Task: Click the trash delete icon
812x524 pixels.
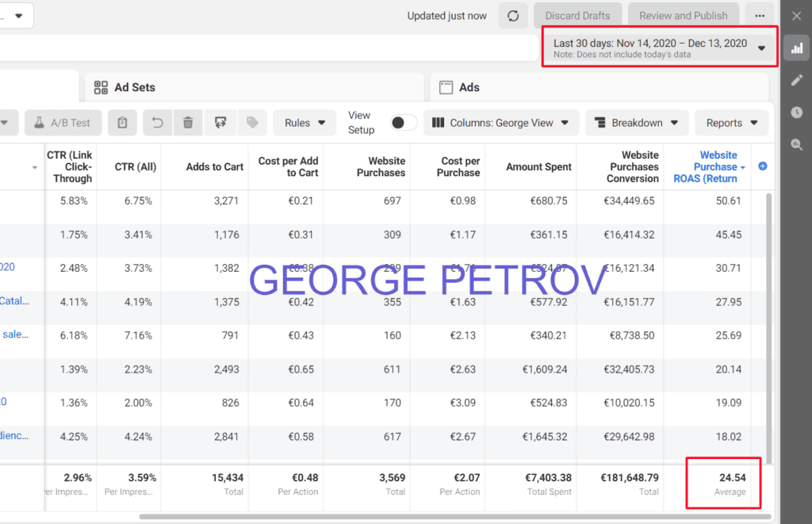Action: point(188,123)
